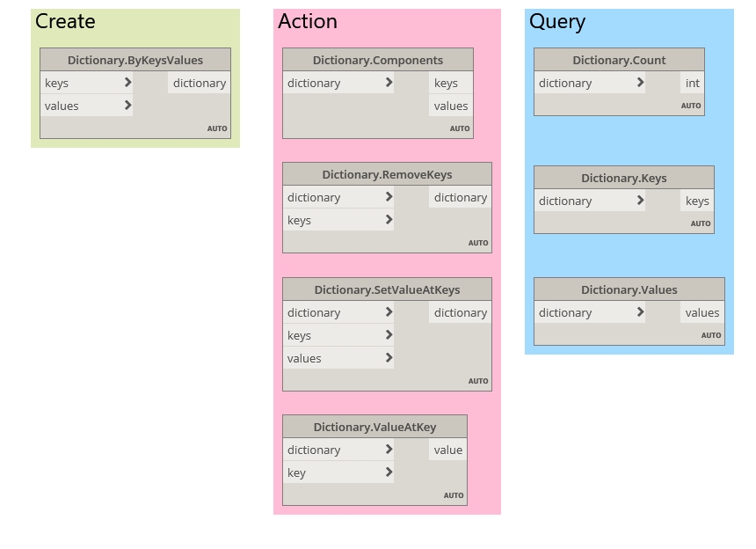Click the values input chevron on Dictionary.SetValueAtKeys

point(389,358)
